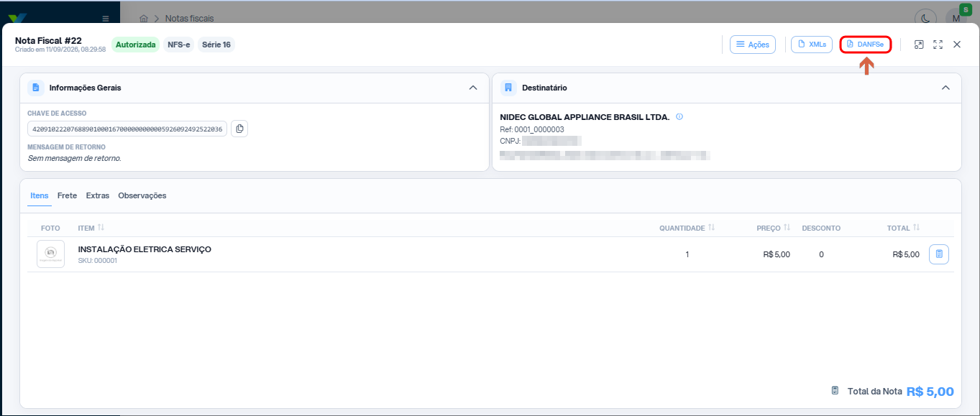Click NIDEC GLOBAL APPLIANCE BRASIL LTDA. name
980x416 pixels.
(x=585, y=117)
